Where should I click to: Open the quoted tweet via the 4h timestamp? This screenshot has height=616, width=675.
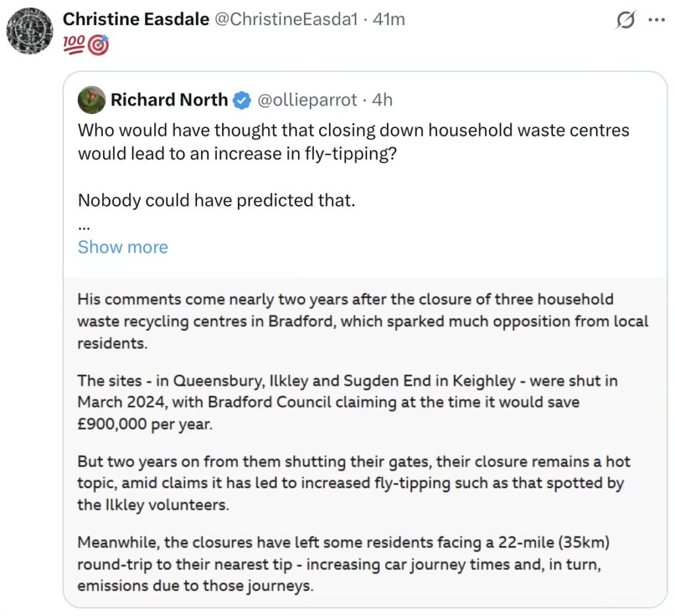point(382,100)
